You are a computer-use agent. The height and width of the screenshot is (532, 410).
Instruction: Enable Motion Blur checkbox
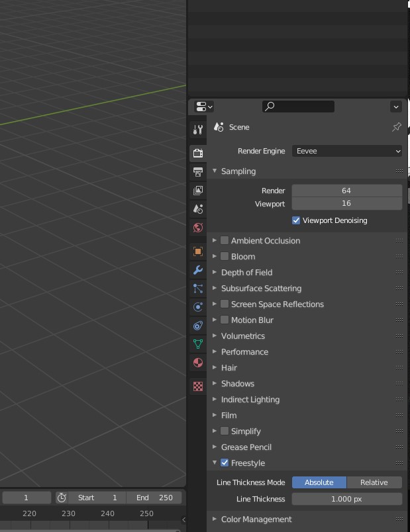coord(224,320)
